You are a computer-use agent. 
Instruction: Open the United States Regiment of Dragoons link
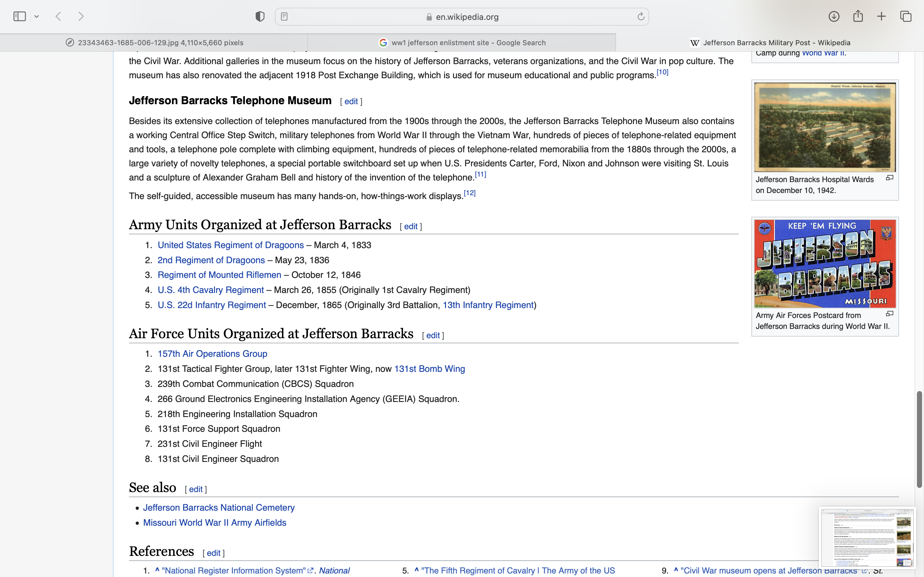click(230, 245)
